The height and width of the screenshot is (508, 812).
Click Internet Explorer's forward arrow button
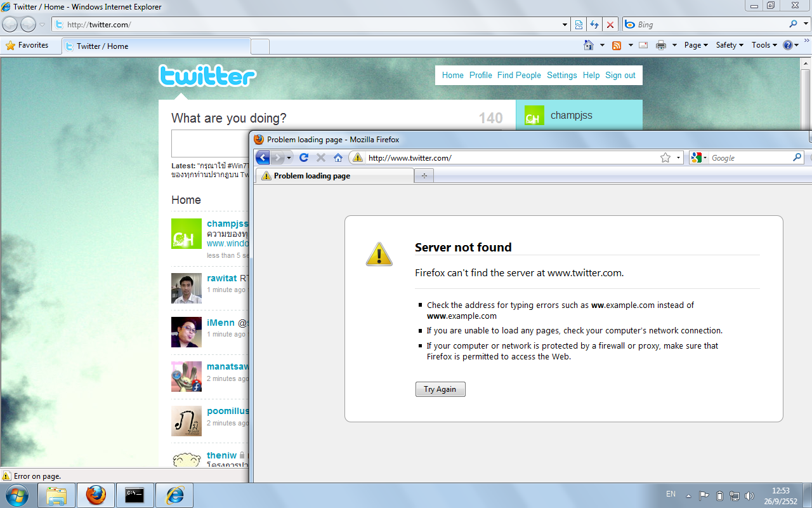[x=28, y=25]
